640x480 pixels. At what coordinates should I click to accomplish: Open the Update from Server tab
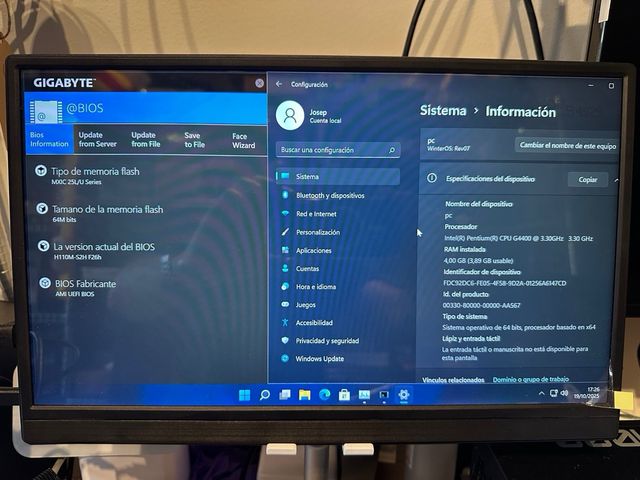point(91,140)
